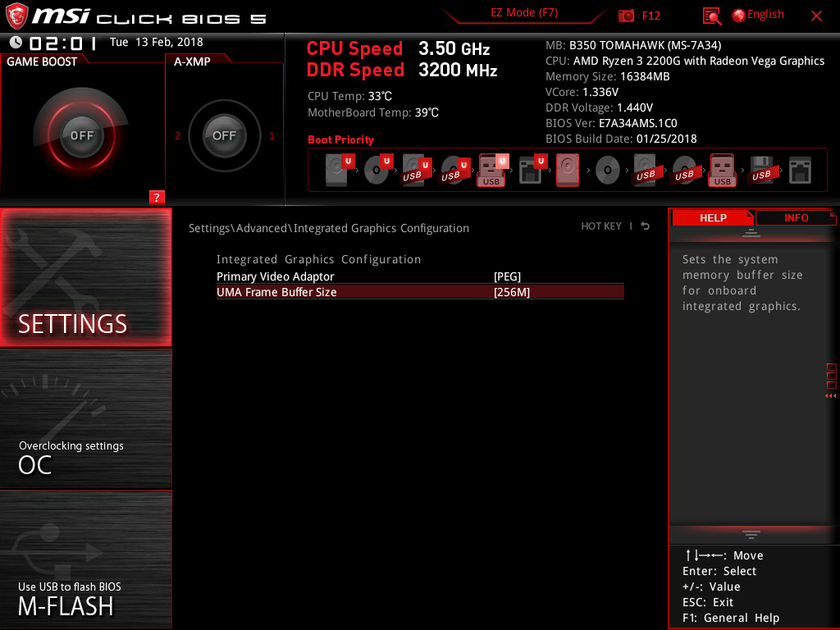Image resolution: width=840 pixels, height=630 pixels.
Task: Click the Memory Size 16384MB text
Action: click(608, 76)
